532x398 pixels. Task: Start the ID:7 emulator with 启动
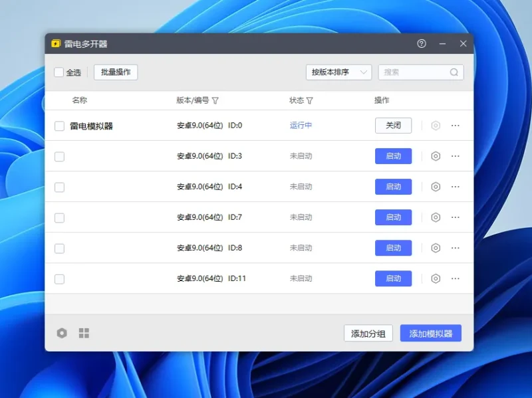[393, 217]
